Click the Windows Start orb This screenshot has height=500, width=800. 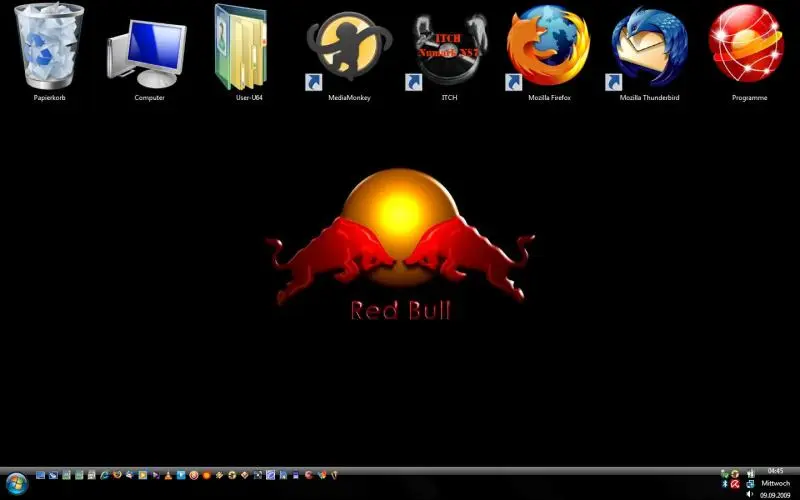coord(17,482)
